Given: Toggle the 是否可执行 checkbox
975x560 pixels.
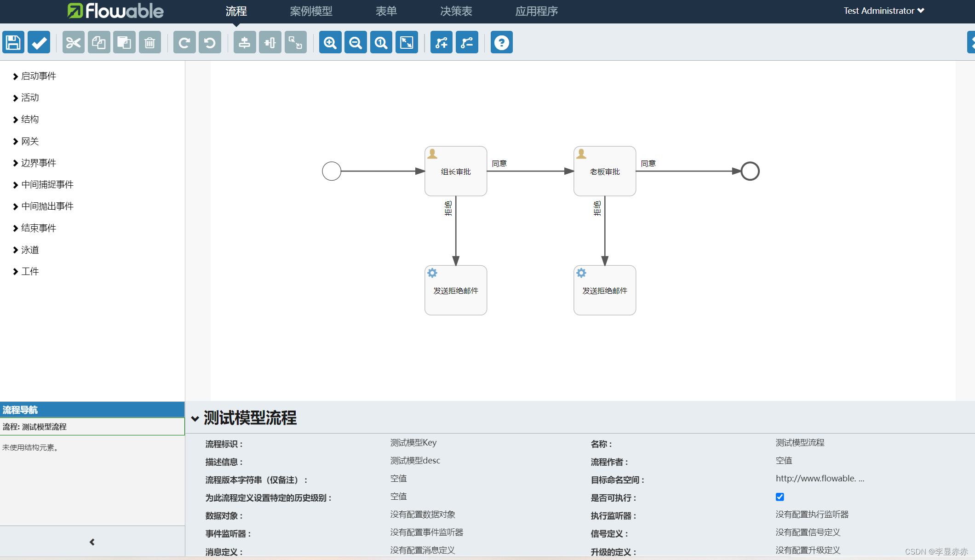Looking at the screenshot, I should (780, 497).
